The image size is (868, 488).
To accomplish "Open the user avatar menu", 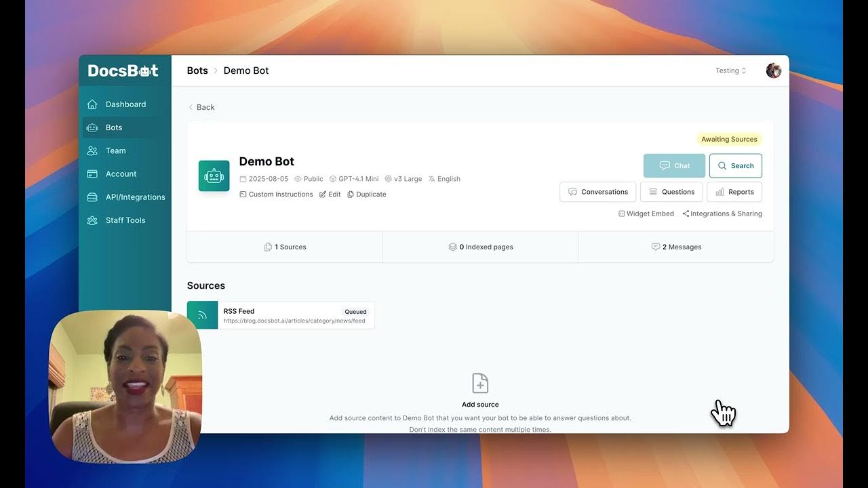I will point(774,70).
